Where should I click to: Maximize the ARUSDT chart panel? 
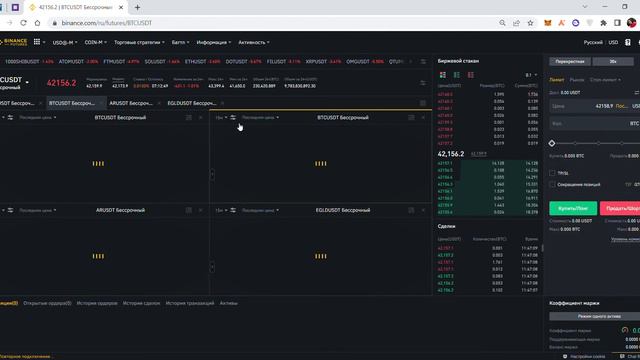[x=189, y=210]
